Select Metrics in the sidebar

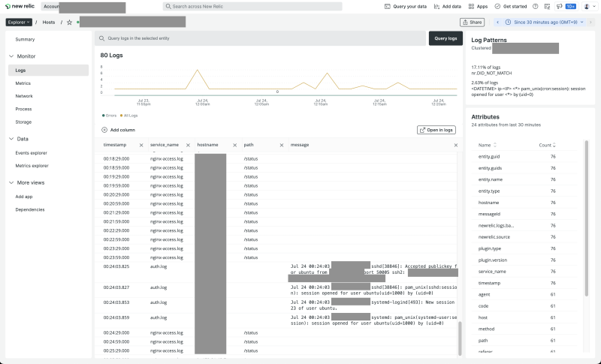[23, 83]
